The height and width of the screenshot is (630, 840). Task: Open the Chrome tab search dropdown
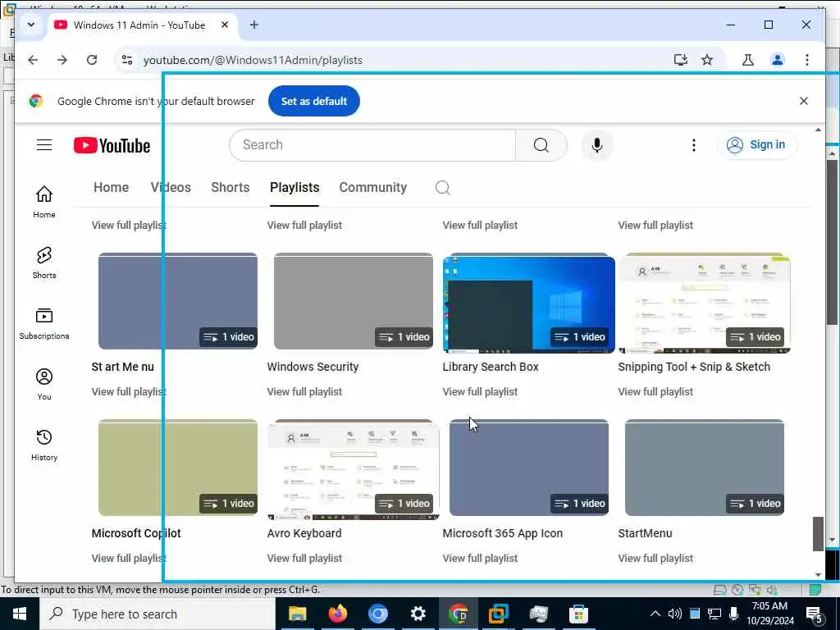31,25
